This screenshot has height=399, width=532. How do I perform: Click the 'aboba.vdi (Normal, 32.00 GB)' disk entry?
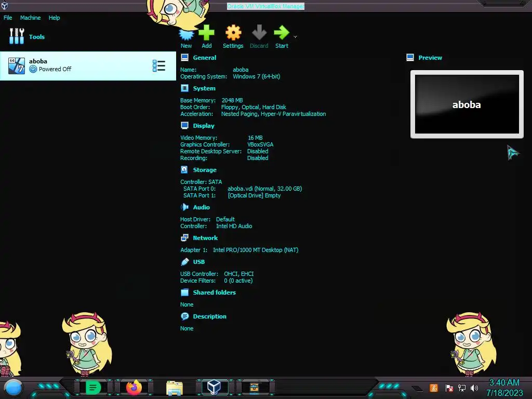point(264,189)
